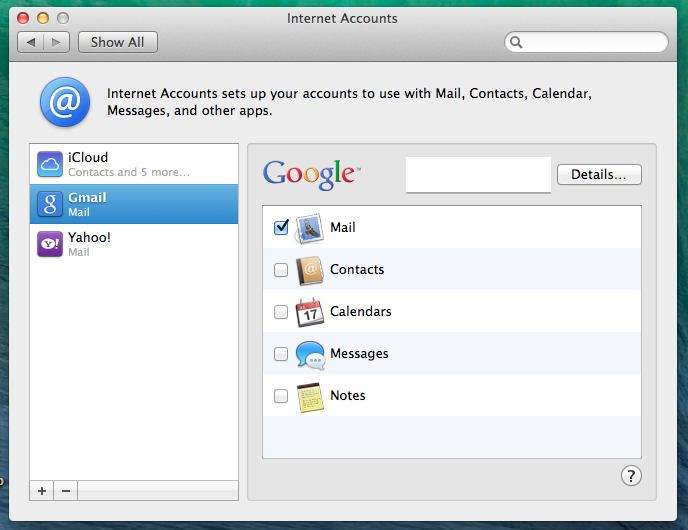Enable the Contacts checkbox
Viewport: 688px width, 530px height.
pyautogui.click(x=281, y=269)
